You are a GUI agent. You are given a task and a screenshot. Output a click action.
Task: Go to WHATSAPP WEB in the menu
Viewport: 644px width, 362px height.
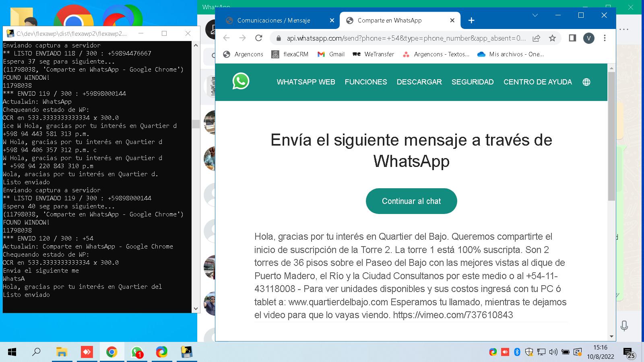pyautogui.click(x=306, y=82)
